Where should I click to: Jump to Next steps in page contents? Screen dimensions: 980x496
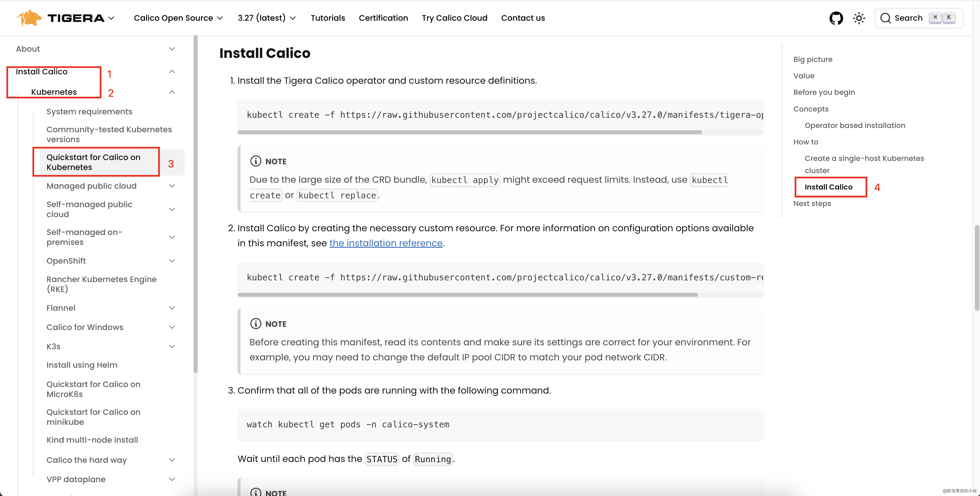[812, 203]
